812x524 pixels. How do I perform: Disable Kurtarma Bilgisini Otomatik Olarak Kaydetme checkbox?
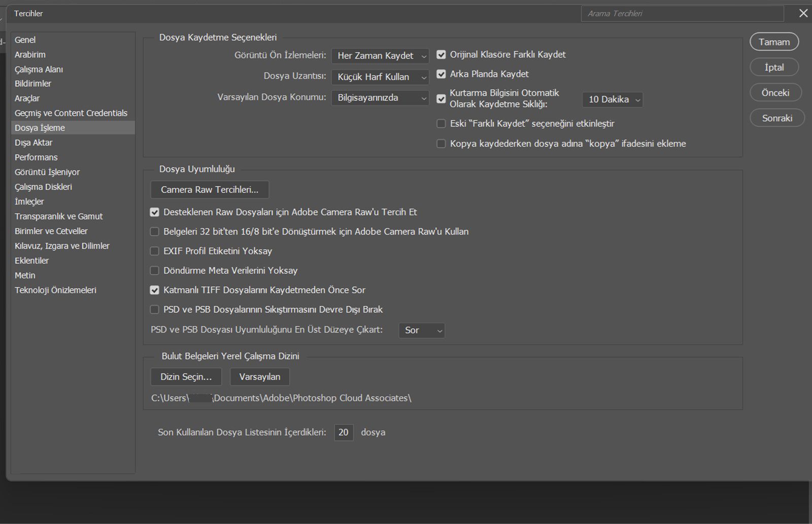pyautogui.click(x=441, y=98)
